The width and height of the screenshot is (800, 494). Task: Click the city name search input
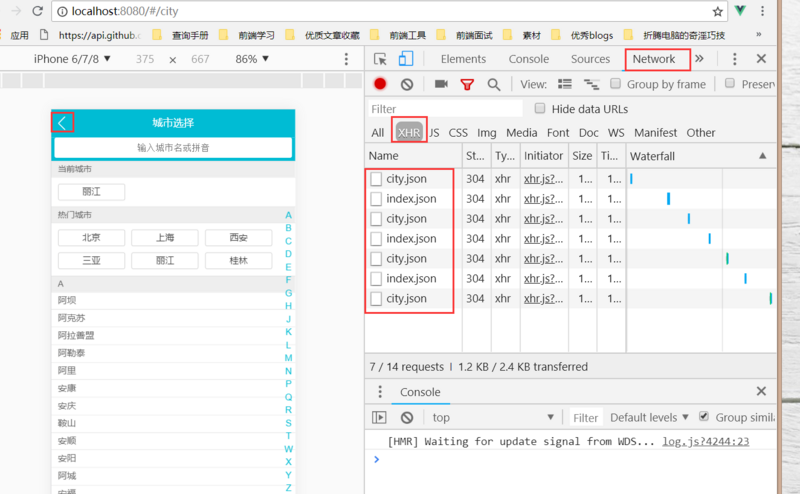[173, 148]
